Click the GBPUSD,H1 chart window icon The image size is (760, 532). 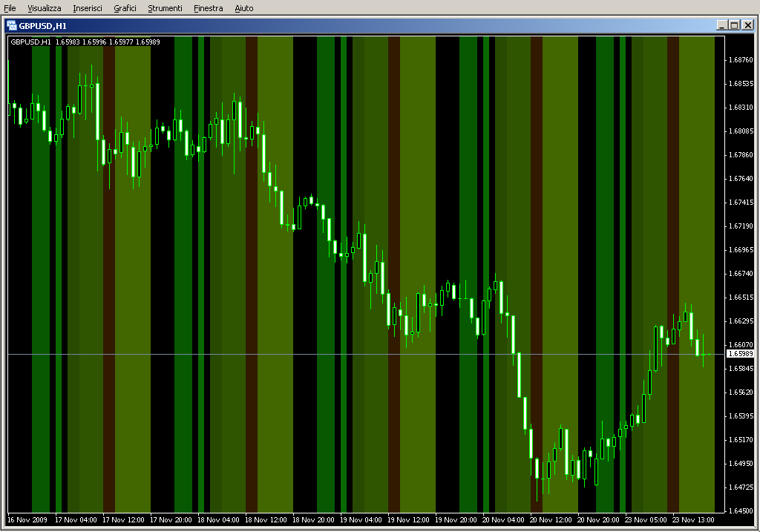tap(12, 26)
